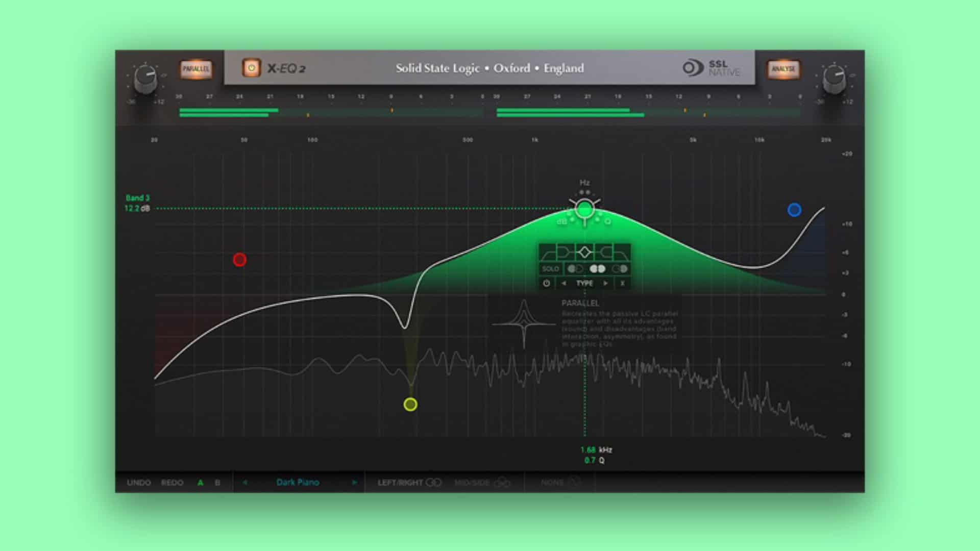The image size is (980, 551).
Task: Solo the selected band
Action: [x=550, y=269]
